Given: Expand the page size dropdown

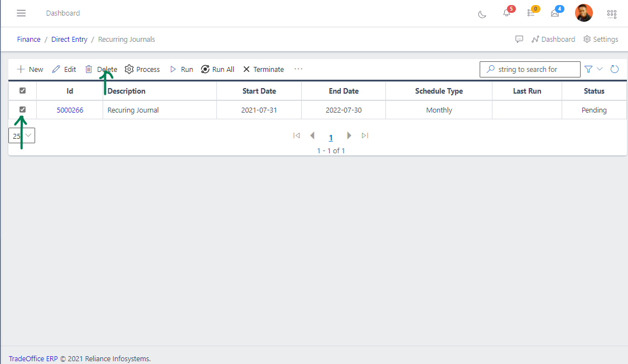Looking at the screenshot, I should [x=22, y=135].
